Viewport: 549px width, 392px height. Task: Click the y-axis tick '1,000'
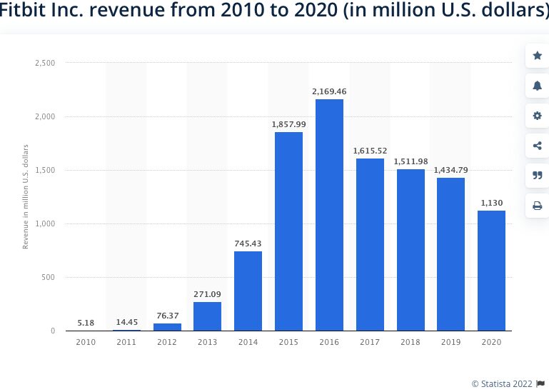pyautogui.click(x=45, y=224)
